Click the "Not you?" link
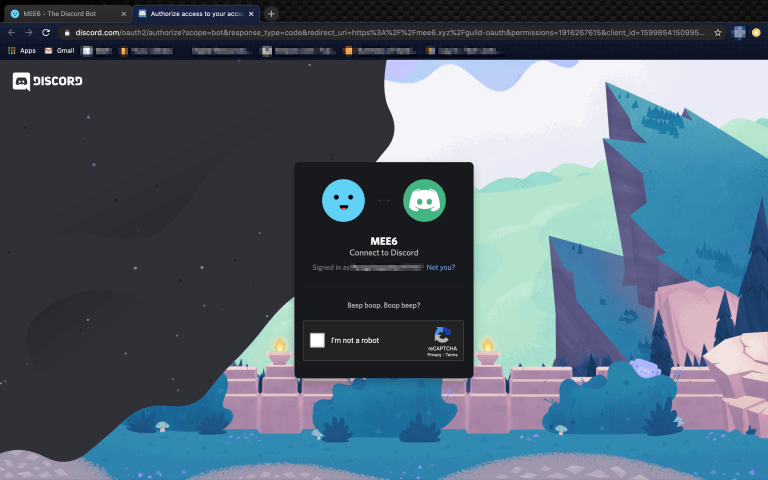The height and width of the screenshot is (480, 768). point(440,267)
